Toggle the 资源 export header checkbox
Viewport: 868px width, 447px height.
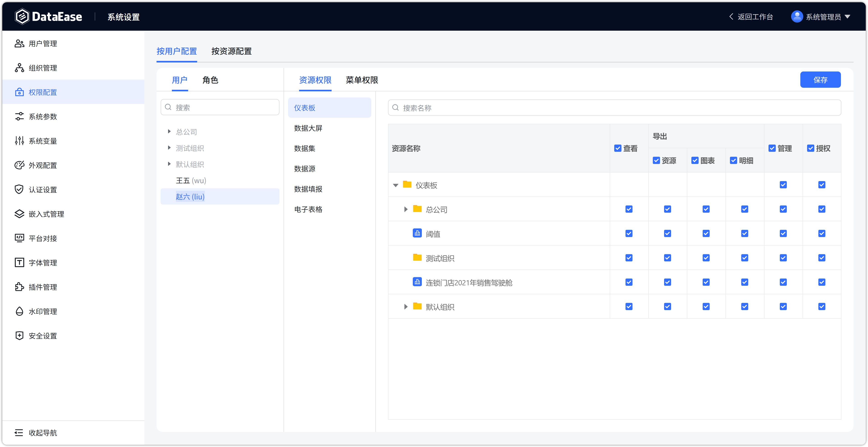click(x=656, y=160)
